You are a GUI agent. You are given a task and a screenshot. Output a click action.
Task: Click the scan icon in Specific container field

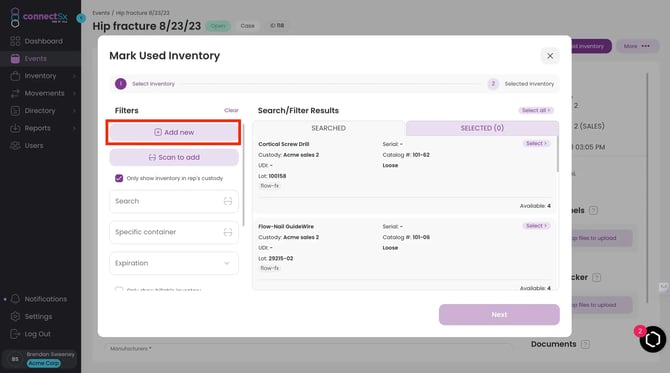click(228, 232)
